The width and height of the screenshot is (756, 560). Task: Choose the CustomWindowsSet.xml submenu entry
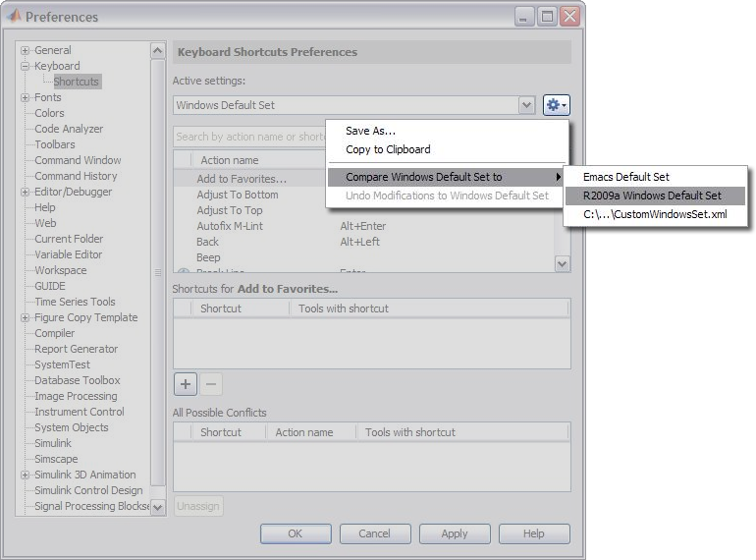[654, 214]
